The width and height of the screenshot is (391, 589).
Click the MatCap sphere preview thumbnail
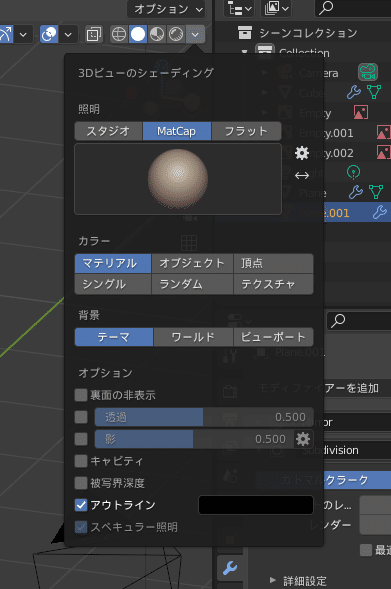coord(178,179)
